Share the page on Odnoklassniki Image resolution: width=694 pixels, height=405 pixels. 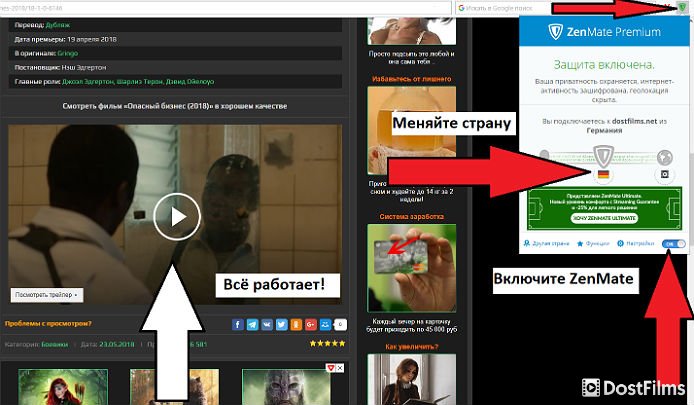coord(296,324)
